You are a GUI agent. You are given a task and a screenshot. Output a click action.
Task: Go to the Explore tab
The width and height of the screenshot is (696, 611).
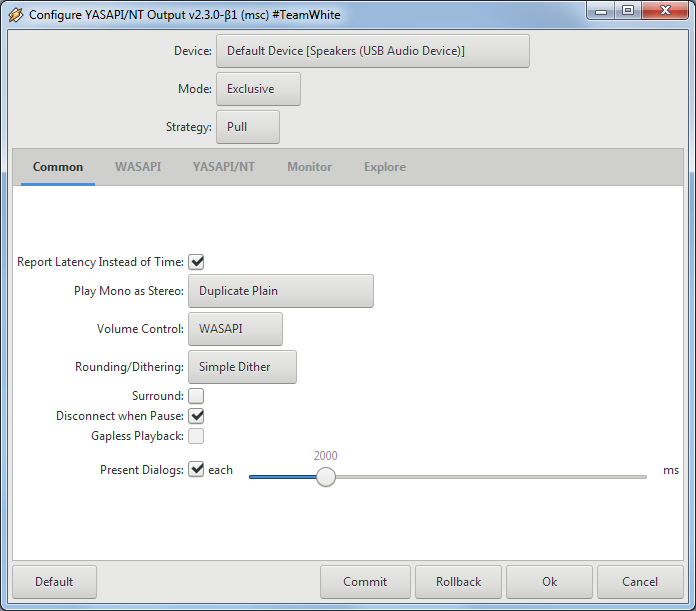tap(385, 167)
